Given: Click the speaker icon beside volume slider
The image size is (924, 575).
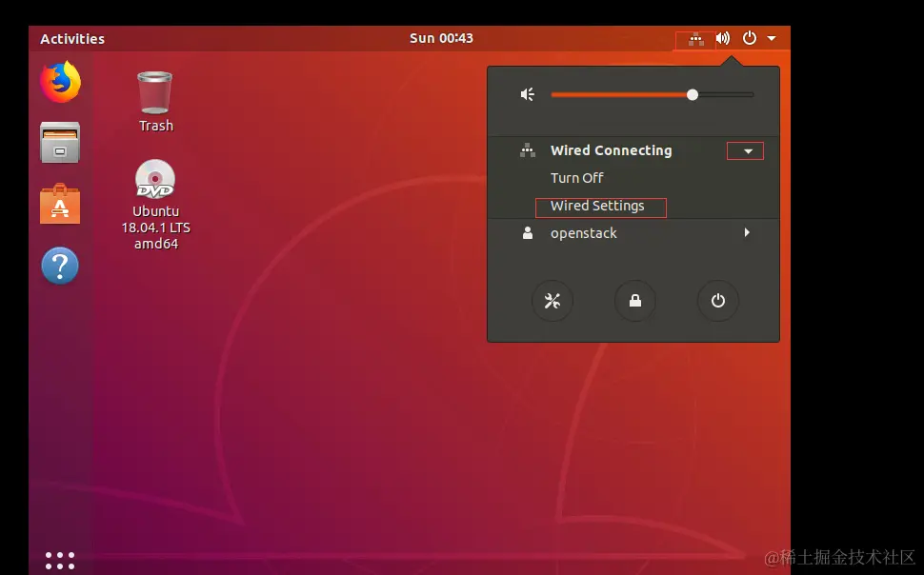Looking at the screenshot, I should click(x=528, y=94).
